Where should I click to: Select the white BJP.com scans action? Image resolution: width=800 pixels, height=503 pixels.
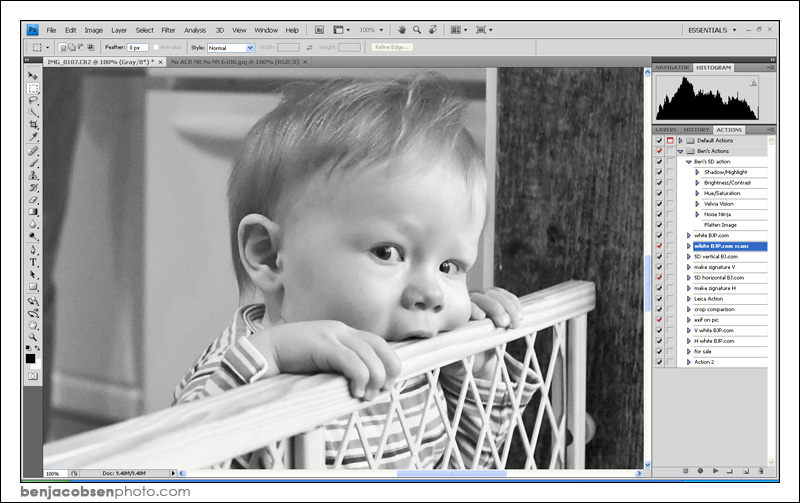pos(730,246)
